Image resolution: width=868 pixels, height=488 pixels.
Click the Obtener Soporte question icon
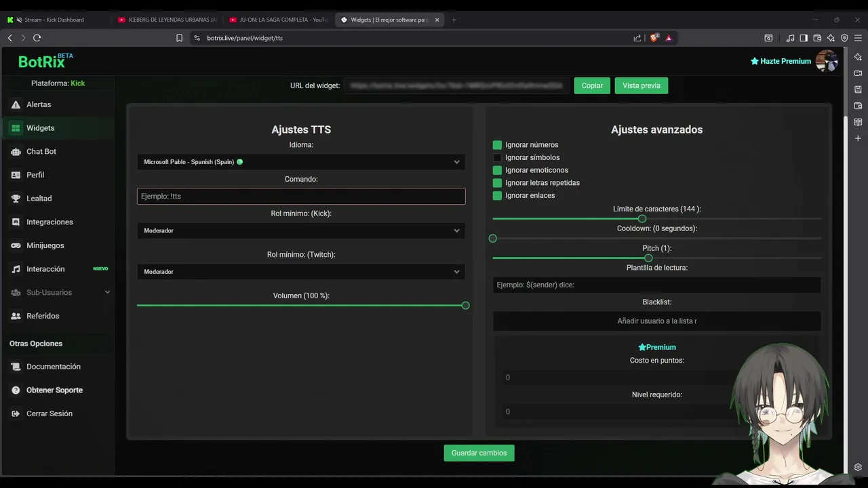coord(16,390)
